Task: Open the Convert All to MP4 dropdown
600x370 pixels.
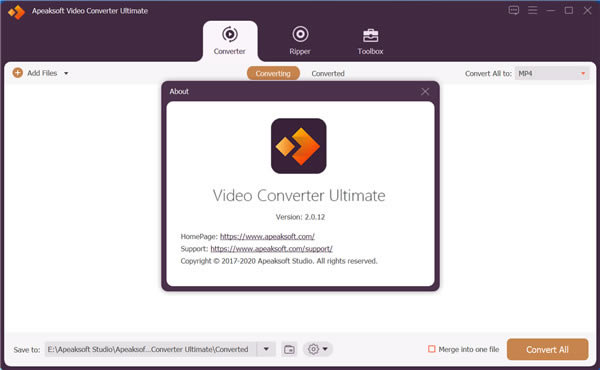Action: pyautogui.click(x=552, y=73)
